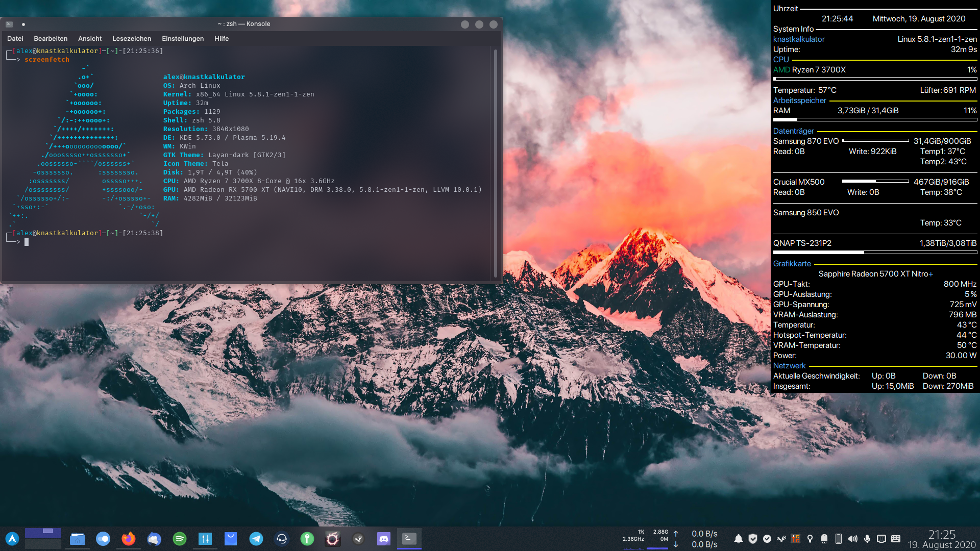
Task: Toggle Night Color with the lightbulb tray icon
Action: point(810,538)
